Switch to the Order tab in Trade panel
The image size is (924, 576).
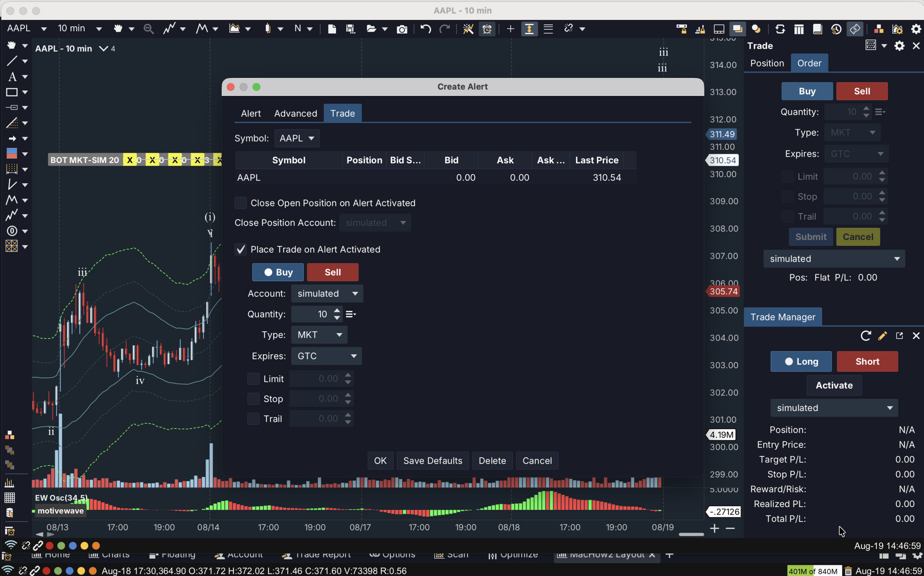coord(809,63)
